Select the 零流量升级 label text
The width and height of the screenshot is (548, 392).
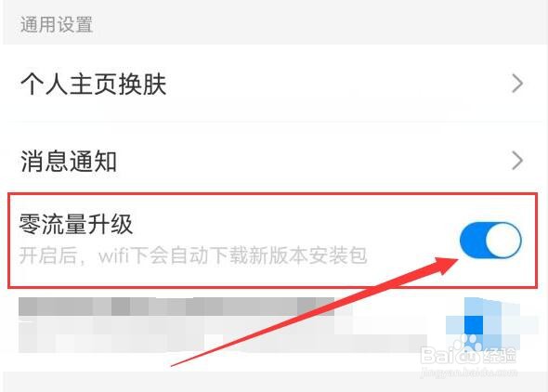(76, 224)
